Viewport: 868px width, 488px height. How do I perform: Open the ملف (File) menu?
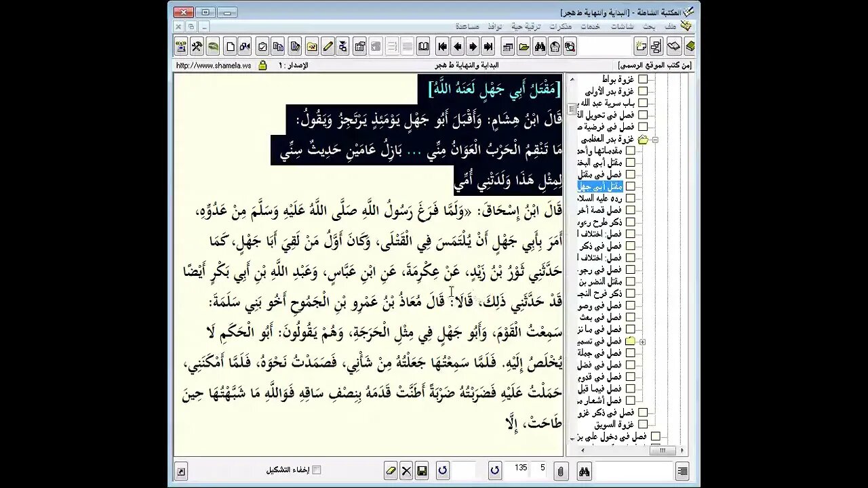pos(670,26)
